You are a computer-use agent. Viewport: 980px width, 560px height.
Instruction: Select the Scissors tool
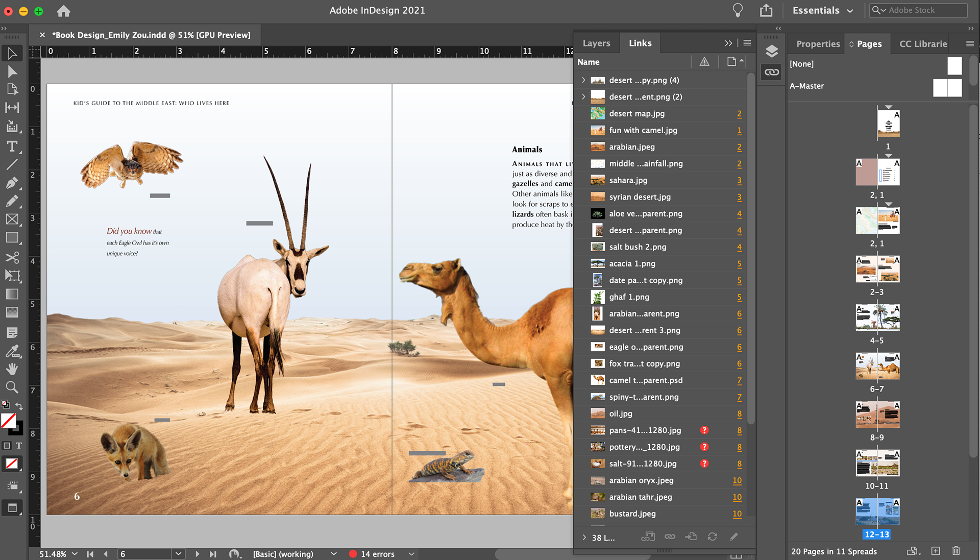[x=12, y=257]
